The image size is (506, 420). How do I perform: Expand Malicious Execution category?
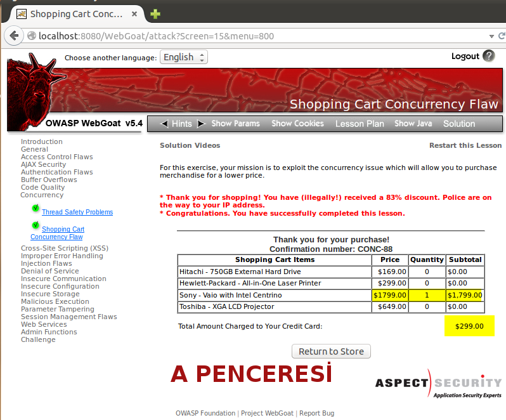click(x=55, y=301)
